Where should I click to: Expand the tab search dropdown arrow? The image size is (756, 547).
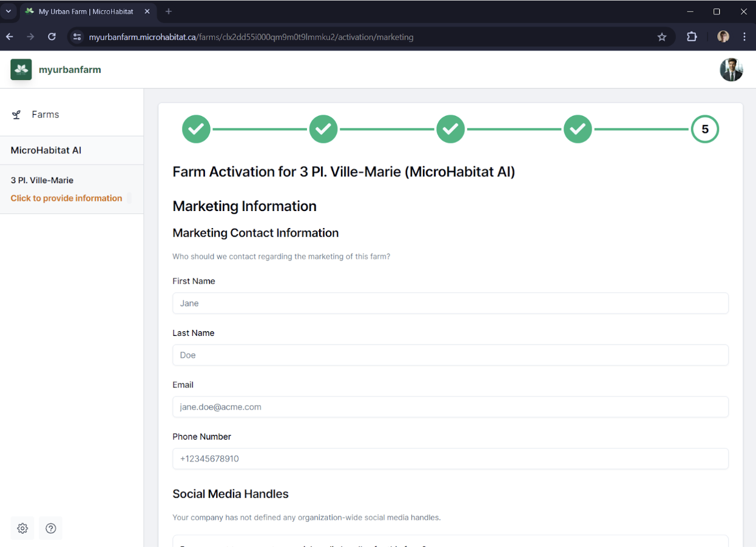[x=8, y=12]
